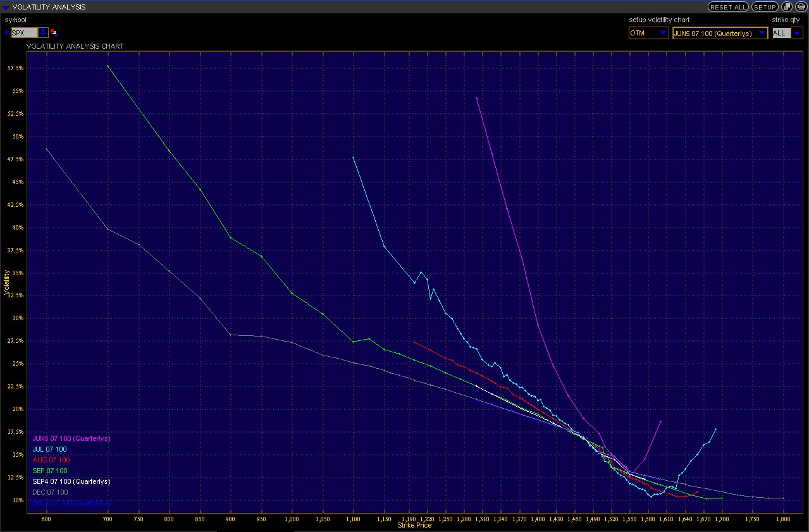Image resolution: width=809 pixels, height=532 pixels.
Task: Click the AUG 07 100 legend entry
Action: click(51, 460)
